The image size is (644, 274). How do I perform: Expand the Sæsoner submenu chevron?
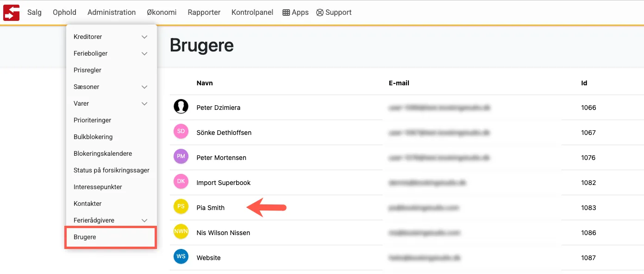[x=144, y=87]
